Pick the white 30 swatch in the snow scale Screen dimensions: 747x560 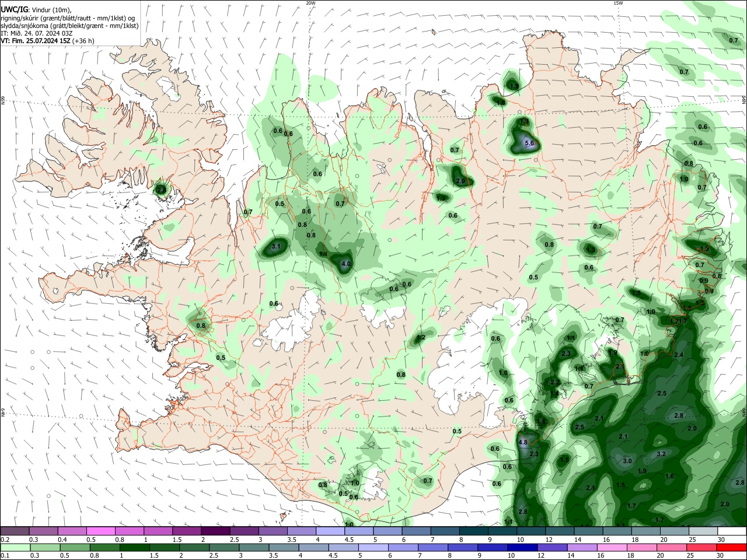point(731,531)
